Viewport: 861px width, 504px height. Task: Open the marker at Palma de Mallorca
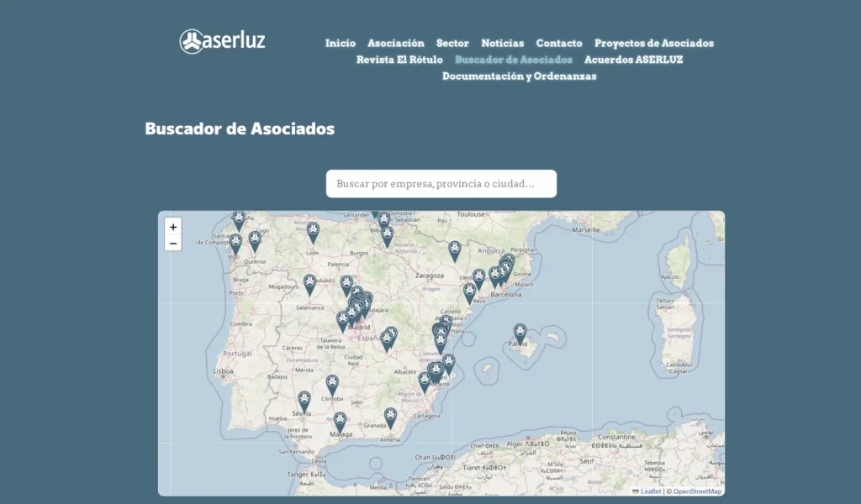(519, 329)
